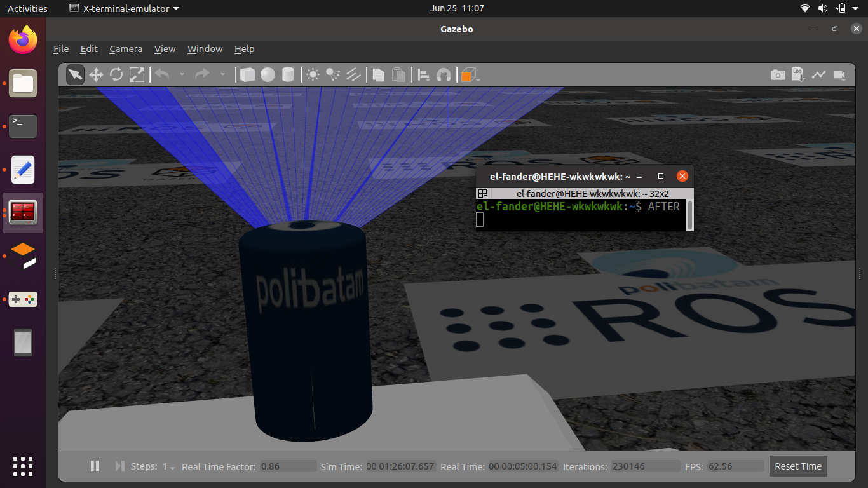Open the X-terminal-emulator app menu
This screenshot has width=868, height=488.
tap(124, 8)
